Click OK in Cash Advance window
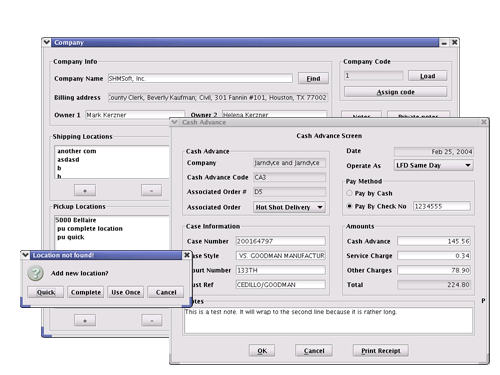This screenshot has height=375, width=500. (x=262, y=351)
